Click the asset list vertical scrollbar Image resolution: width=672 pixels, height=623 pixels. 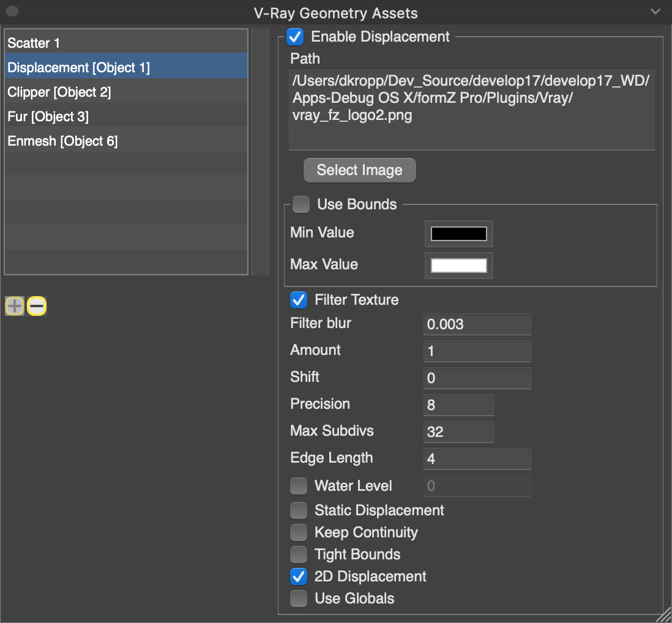tap(259, 152)
